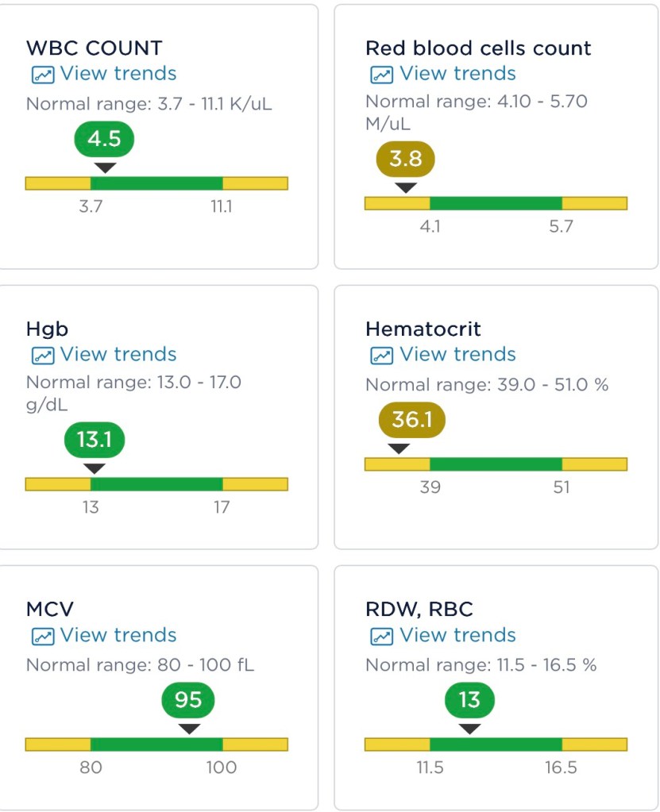Click the trend chart icon under Hgb

tap(41, 356)
